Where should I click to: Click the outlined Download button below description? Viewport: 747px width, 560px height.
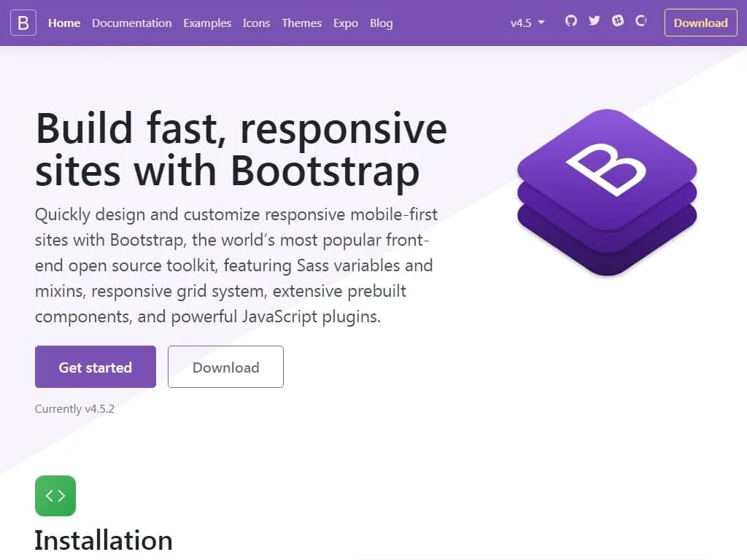tap(226, 367)
